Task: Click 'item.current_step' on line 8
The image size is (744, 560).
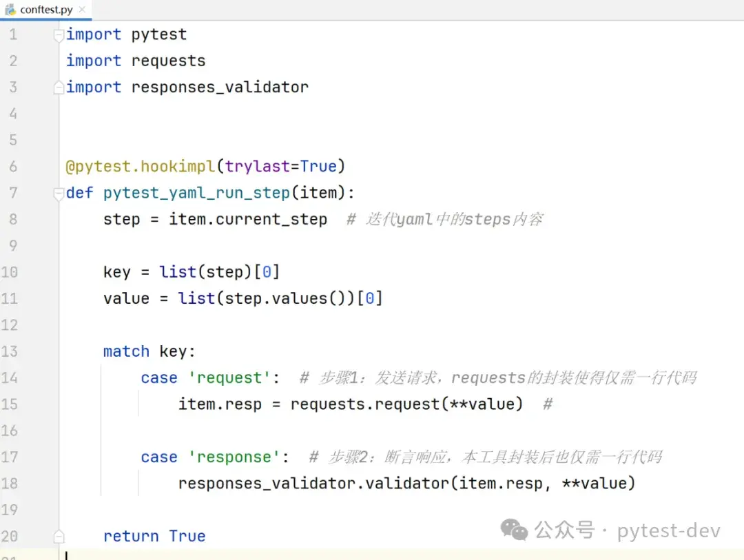Action: (x=248, y=219)
